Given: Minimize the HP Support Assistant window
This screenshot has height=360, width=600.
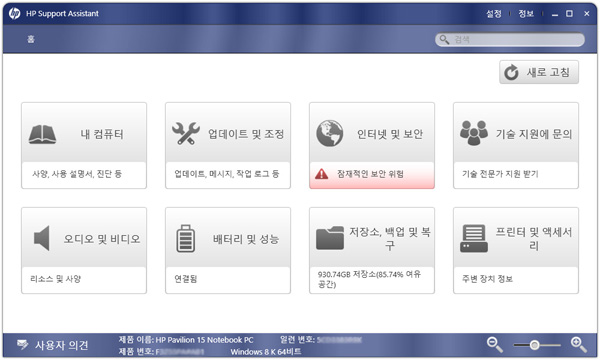Looking at the screenshot, I should pos(555,14).
